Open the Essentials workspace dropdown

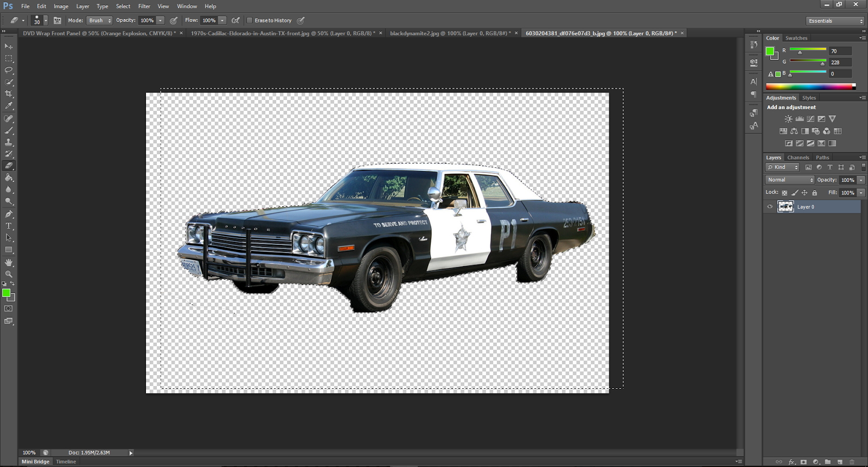click(x=835, y=21)
